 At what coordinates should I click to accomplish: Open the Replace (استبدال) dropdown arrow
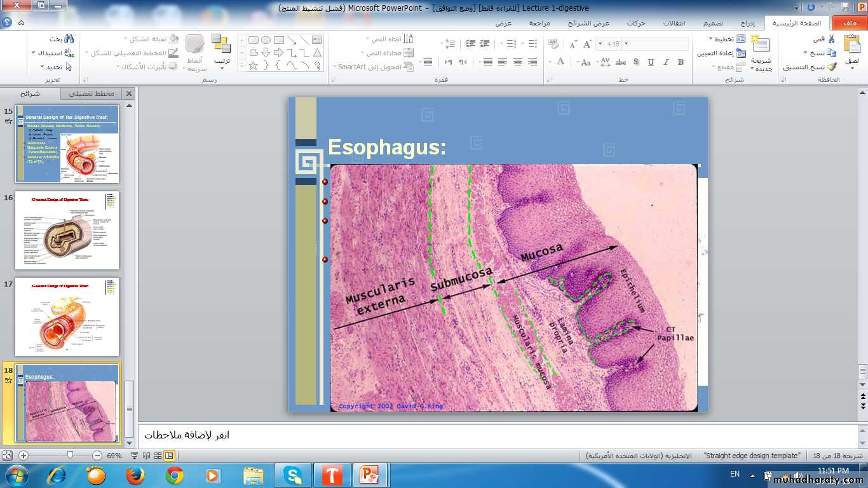33,53
